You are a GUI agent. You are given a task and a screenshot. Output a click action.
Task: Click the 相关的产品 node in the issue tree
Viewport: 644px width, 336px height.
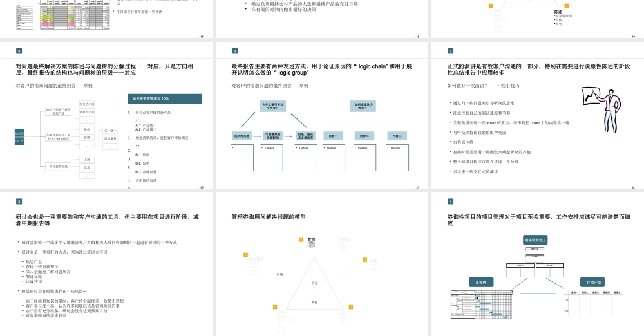[87, 104]
